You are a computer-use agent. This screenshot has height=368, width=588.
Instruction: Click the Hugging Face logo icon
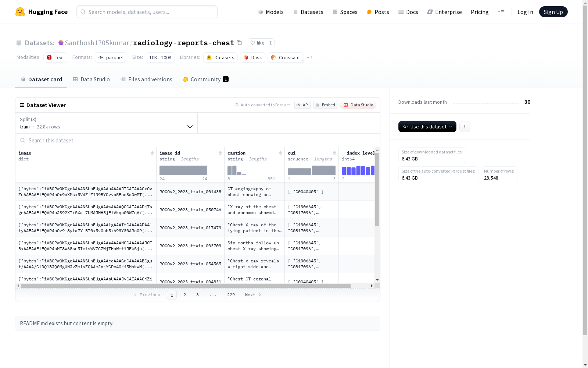pos(20,12)
